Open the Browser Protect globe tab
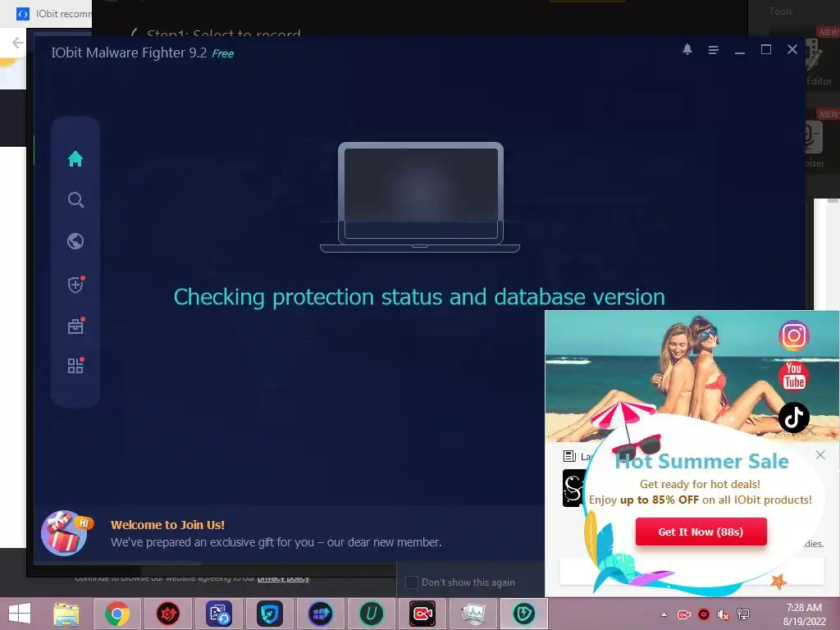Viewport: 840px width, 630px height. tap(75, 242)
